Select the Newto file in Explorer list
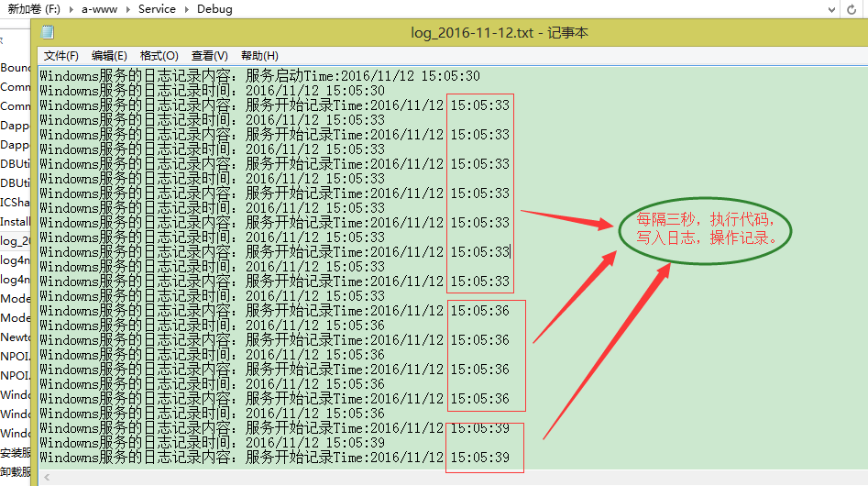Screen dimensions: 868x486 [x=15, y=337]
